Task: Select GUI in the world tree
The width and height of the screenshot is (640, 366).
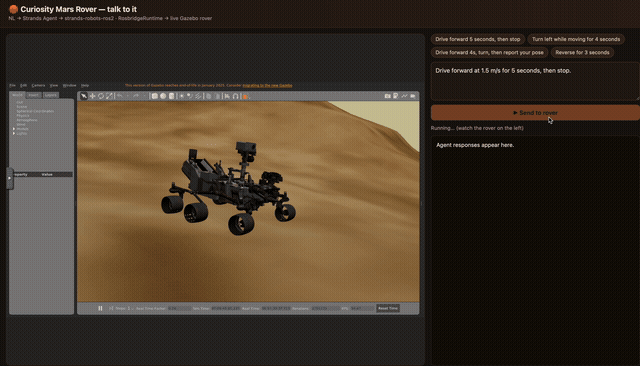Action: (x=20, y=102)
